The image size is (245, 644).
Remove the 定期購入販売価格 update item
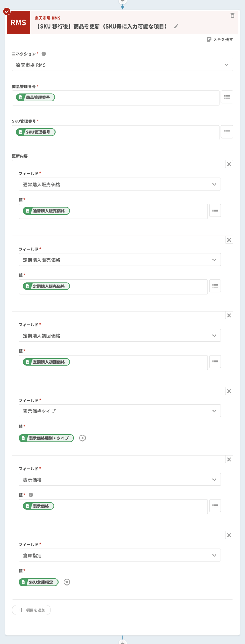(x=229, y=240)
